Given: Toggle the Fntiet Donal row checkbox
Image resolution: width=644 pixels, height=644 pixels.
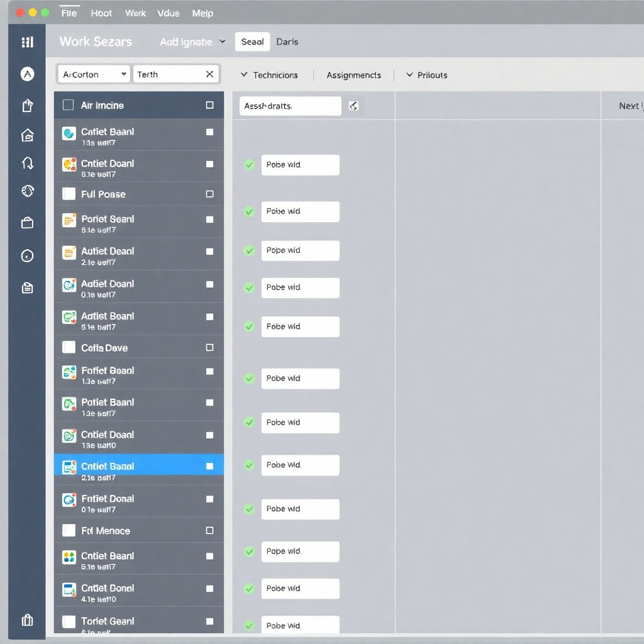Looking at the screenshot, I should pyautogui.click(x=209, y=499).
